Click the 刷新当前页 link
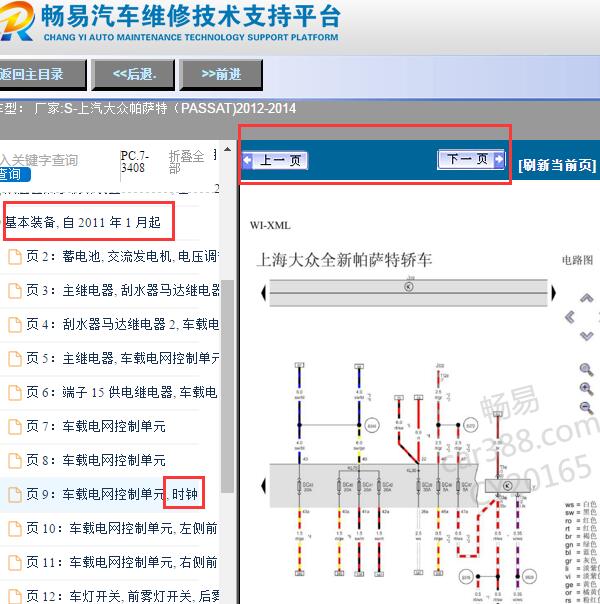The height and width of the screenshot is (604, 600). [557, 165]
